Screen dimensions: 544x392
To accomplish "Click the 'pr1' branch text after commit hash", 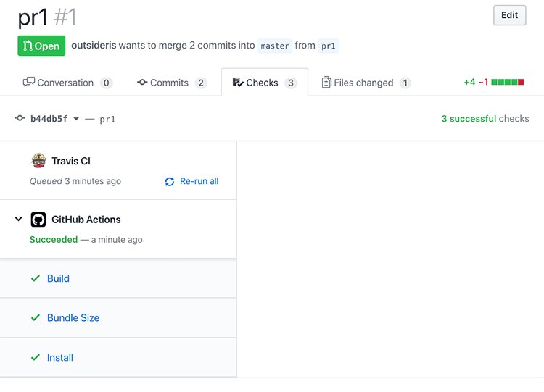I will [107, 120].
